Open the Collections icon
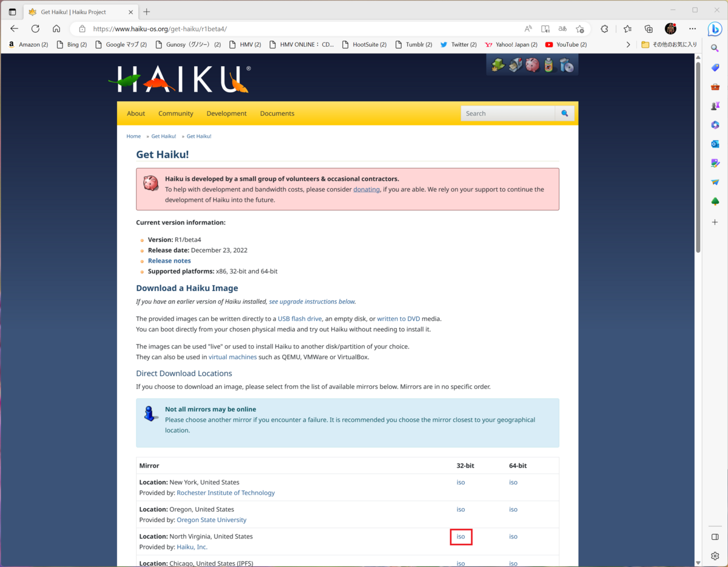Screen dimensions: 728x567 pos(649,29)
